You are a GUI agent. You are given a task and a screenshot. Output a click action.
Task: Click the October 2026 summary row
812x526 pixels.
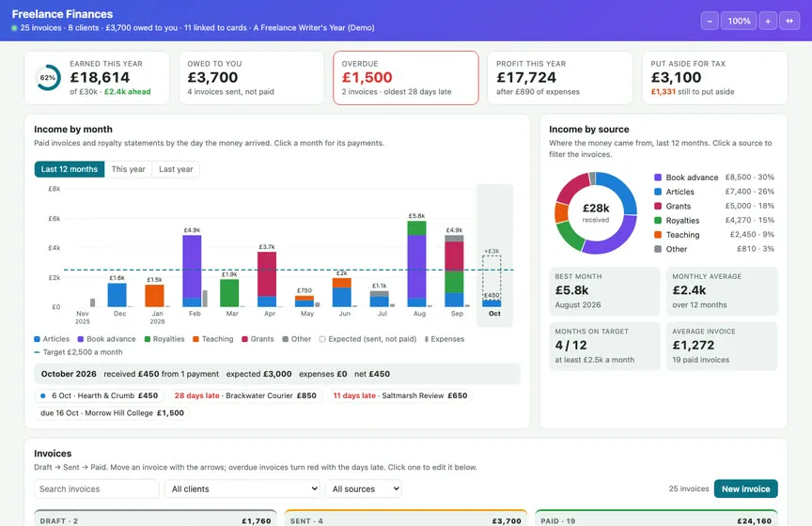(277, 374)
